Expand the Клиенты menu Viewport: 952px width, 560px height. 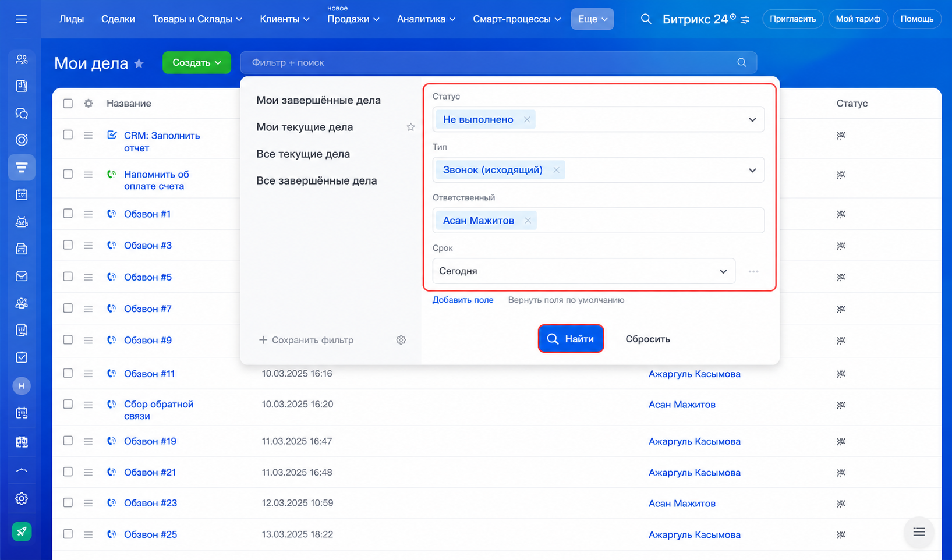pyautogui.click(x=285, y=19)
